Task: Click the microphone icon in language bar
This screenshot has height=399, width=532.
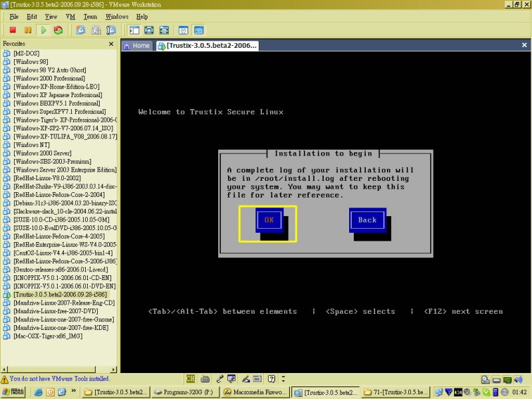Action: pyautogui.click(x=219, y=378)
